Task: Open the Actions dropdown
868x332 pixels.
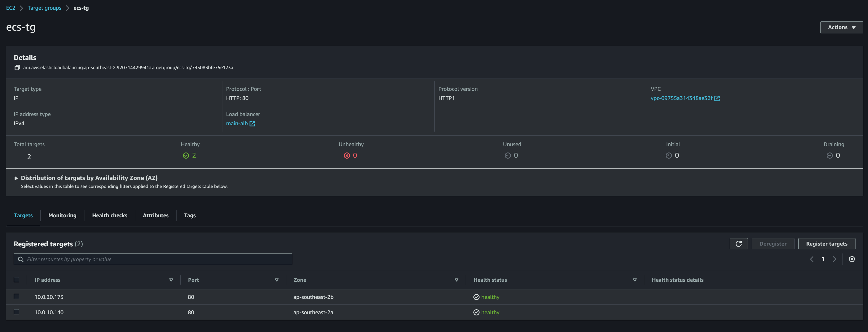Action: point(841,27)
